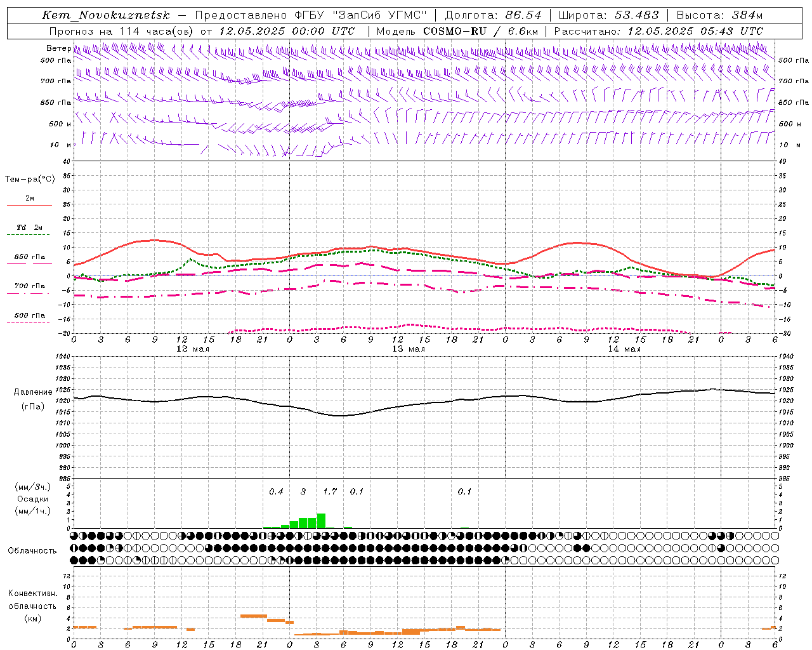Click the '(мм/3ч.)' precipitation unit label

coord(32,487)
